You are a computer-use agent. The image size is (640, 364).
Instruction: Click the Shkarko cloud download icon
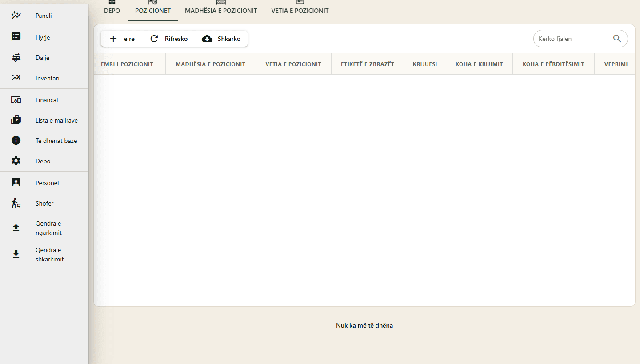207,39
